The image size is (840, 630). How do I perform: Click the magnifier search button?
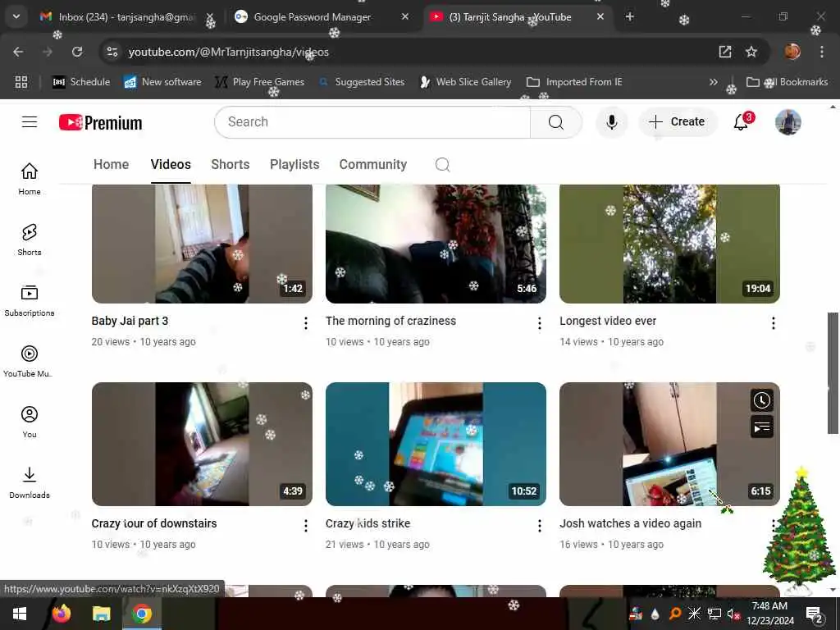[556, 122]
